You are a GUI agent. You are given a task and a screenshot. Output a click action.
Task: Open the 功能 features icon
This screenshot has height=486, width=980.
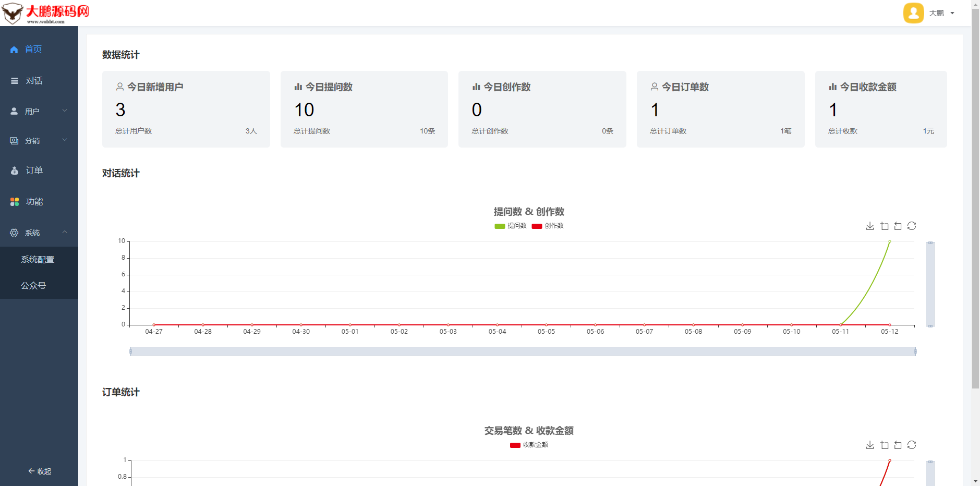pyautogui.click(x=14, y=201)
